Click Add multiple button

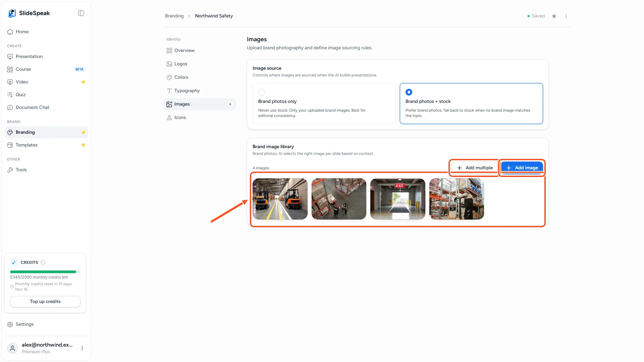pyautogui.click(x=475, y=168)
